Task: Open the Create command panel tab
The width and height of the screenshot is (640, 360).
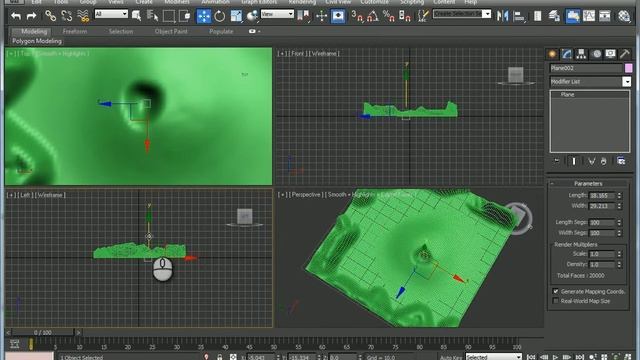Action: tap(552, 54)
